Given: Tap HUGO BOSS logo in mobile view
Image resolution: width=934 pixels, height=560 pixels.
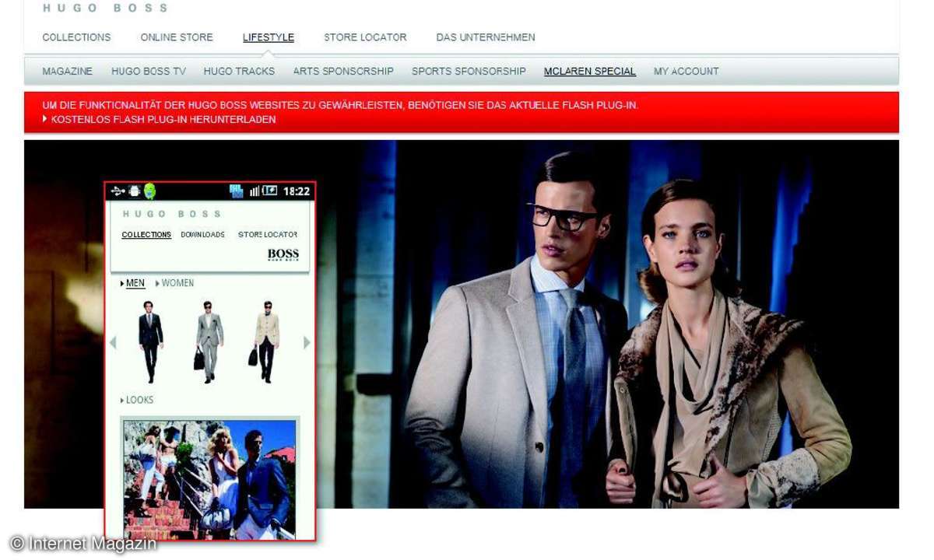Looking at the screenshot, I should pos(172,214).
